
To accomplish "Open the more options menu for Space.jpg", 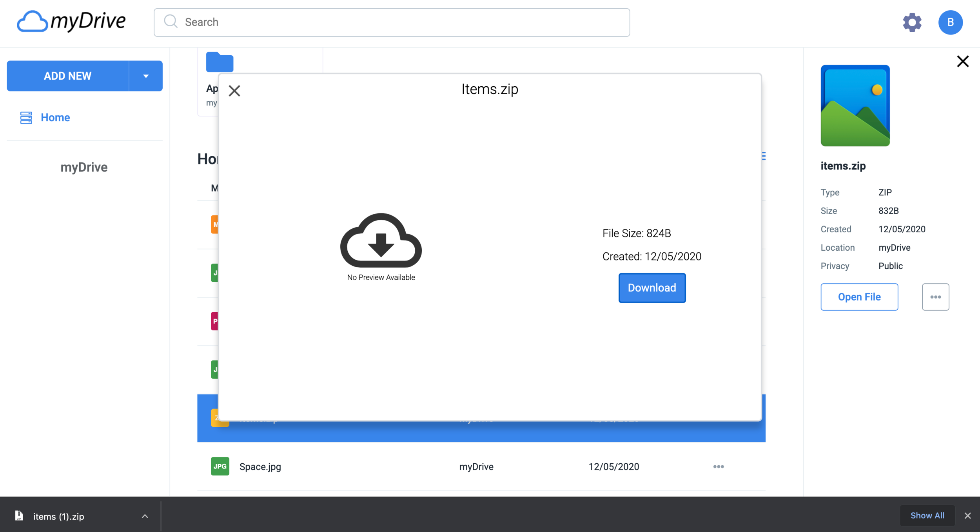I will point(718,466).
